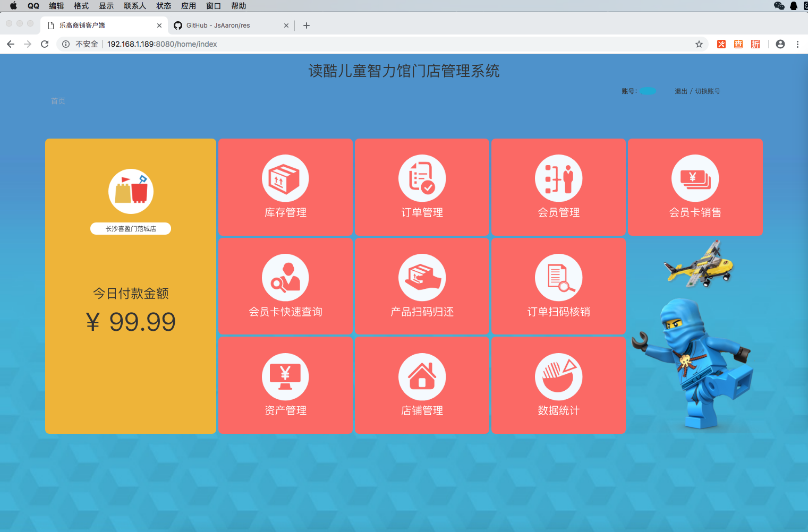Click the 订单管理 tile label

pyautogui.click(x=422, y=212)
